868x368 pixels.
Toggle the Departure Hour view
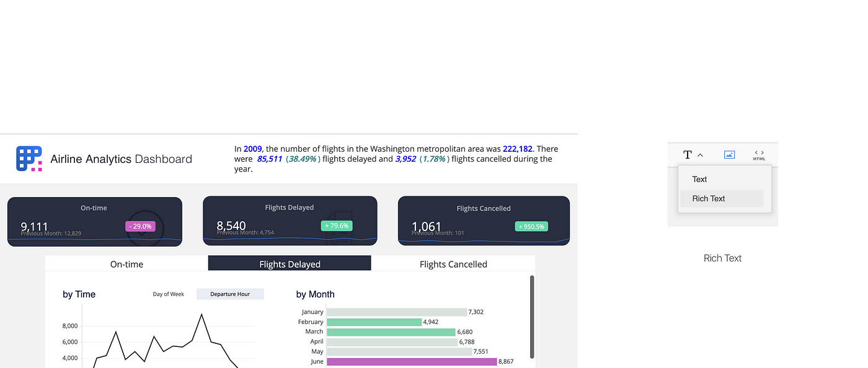tap(230, 294)
